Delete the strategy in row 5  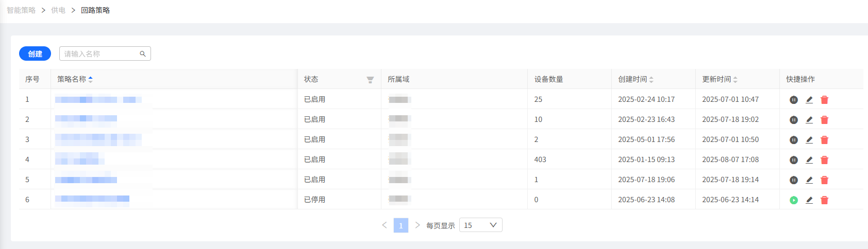(x=825, y=180)
